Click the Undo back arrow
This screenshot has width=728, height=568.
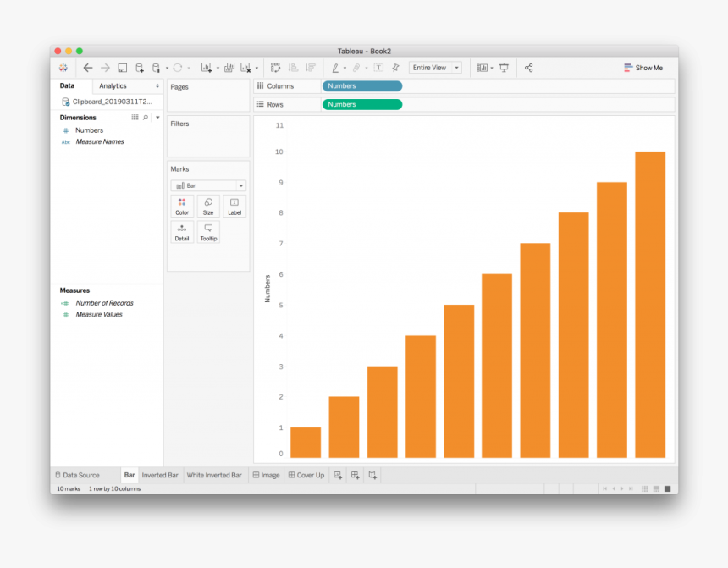(x=88, y=68)
